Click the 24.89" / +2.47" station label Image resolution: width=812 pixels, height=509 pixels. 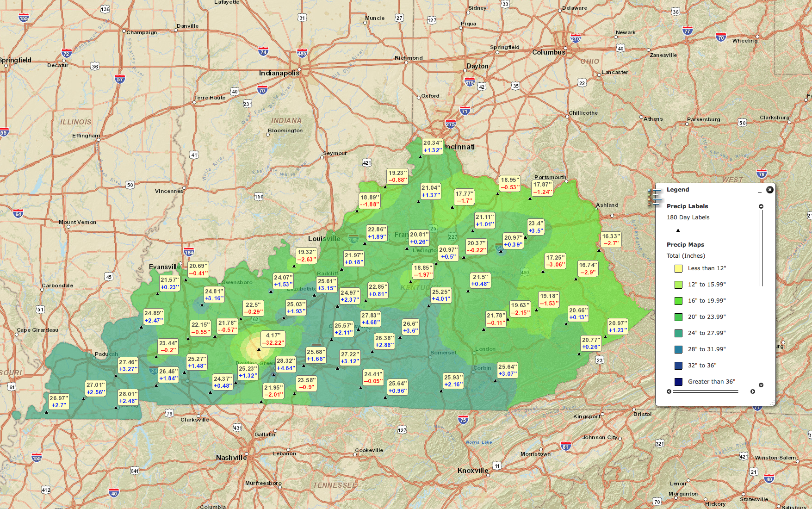tap(153, 317)
